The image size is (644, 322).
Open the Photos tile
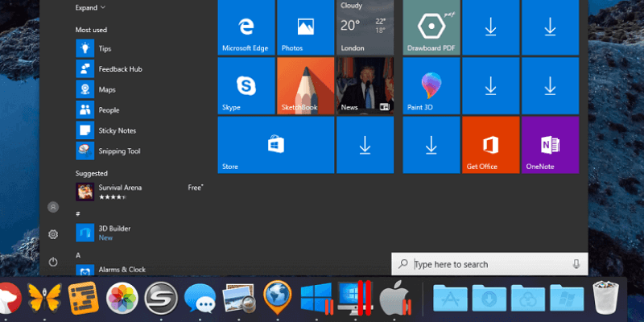point(306,27)
